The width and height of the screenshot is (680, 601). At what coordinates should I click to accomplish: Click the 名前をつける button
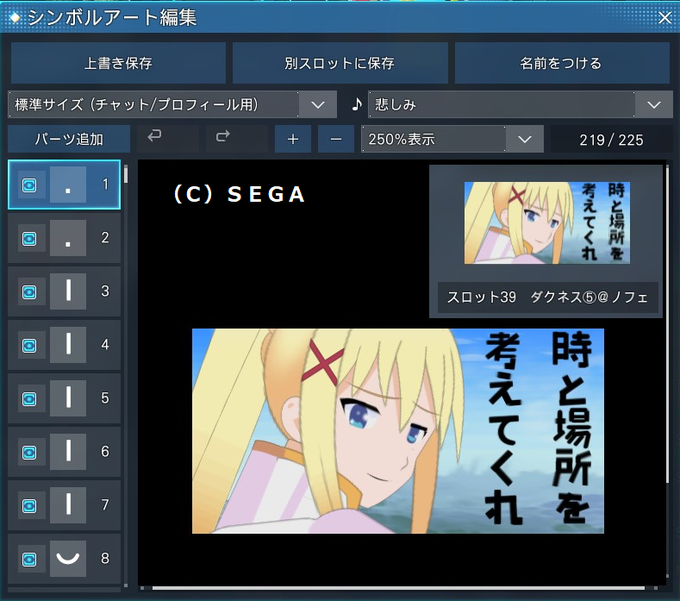pyautogui.click(x=562, y=63)
